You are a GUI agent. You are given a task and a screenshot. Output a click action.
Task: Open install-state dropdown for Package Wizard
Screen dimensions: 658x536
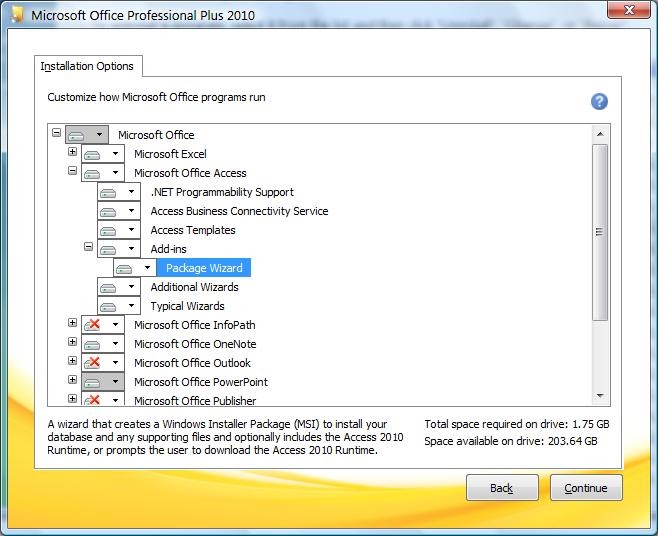(x=135, y=268)
